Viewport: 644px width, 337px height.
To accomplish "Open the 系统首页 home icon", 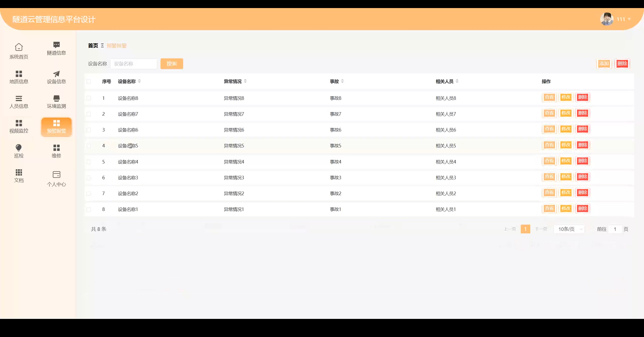I will coord(19,47).
